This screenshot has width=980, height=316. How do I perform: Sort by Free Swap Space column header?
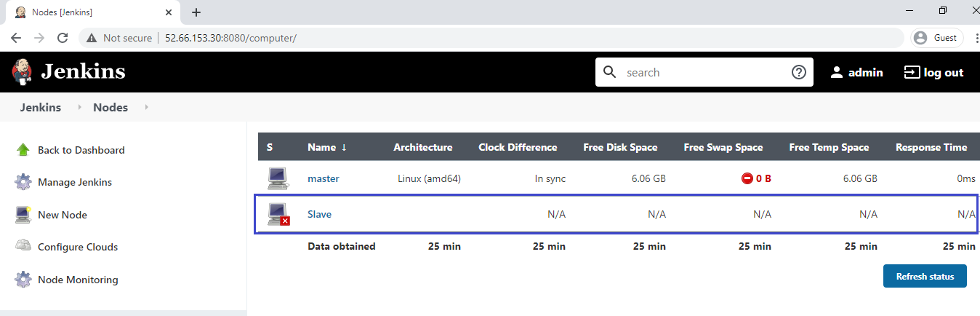723,147
